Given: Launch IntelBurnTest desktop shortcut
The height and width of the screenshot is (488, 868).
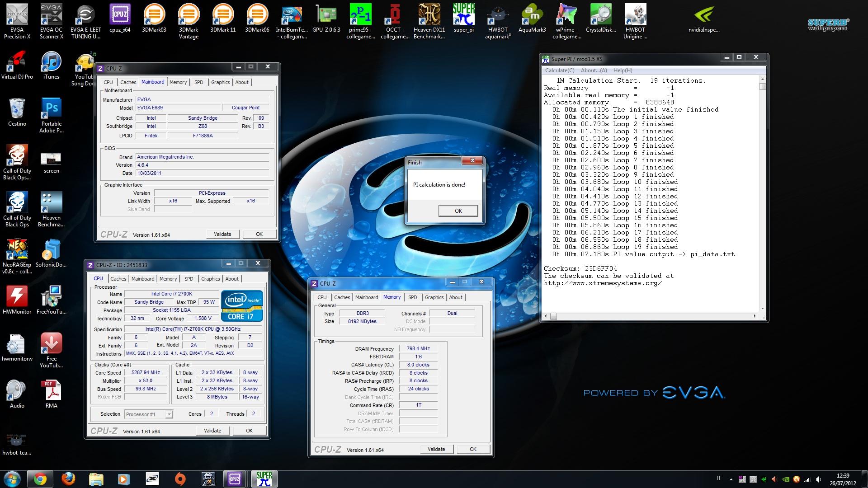Looking at the screenshot, I should [292, 21].
